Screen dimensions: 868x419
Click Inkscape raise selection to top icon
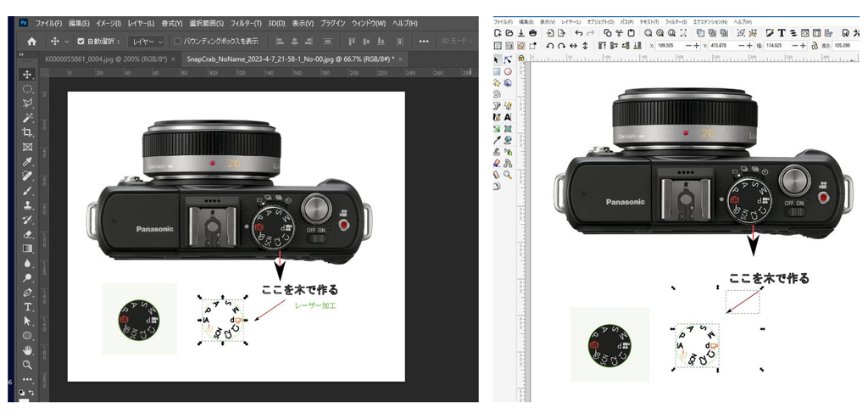click(603, 46)
